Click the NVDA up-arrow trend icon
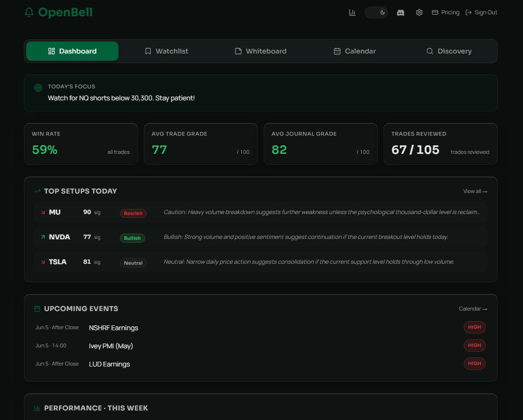Screen dimensions: 523x420 pyautogui.click(x=43, y=237)
